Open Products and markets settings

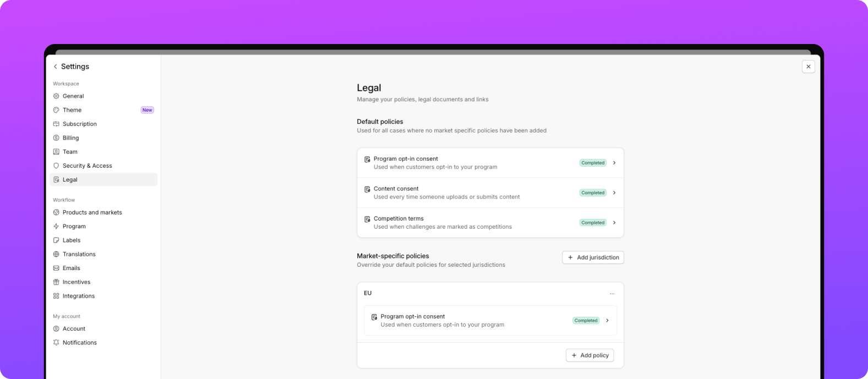pyautogui.click(x=103, y=212)
